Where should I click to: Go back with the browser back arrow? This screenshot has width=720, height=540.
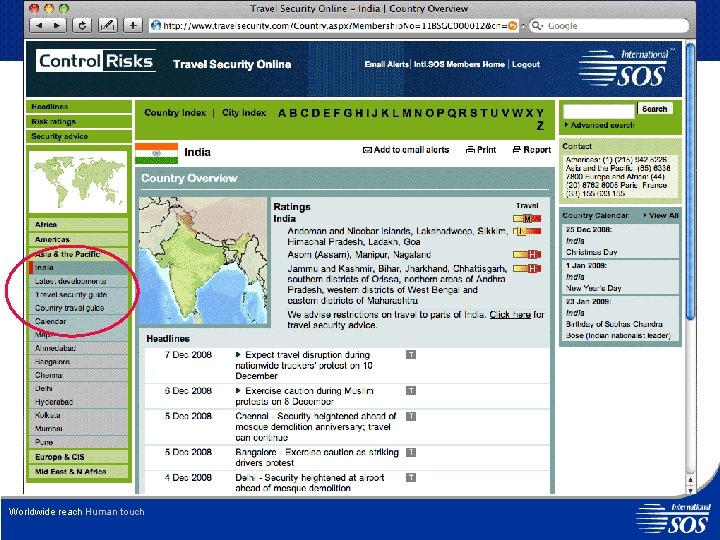39,26
